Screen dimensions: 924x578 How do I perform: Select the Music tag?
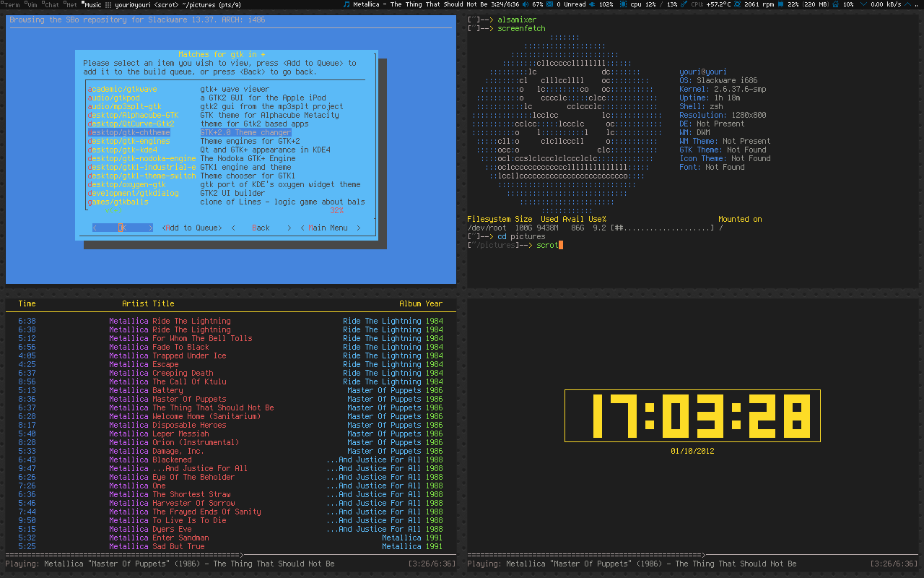(92, 4)
